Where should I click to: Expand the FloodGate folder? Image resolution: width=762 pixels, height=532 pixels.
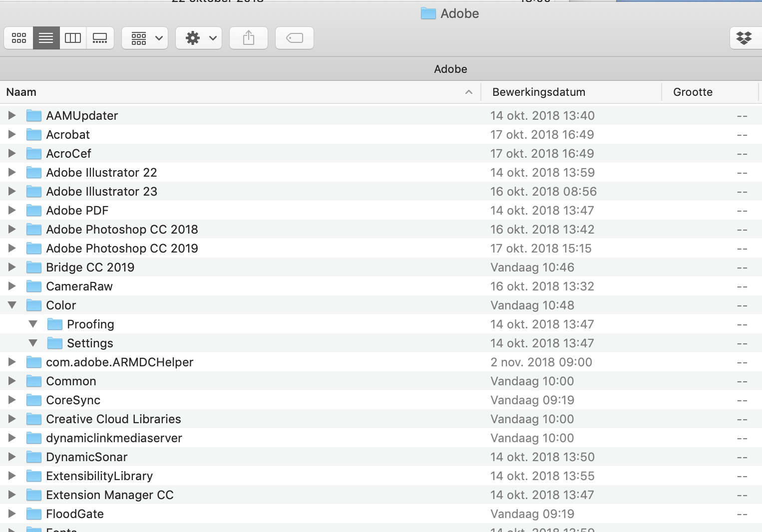[12, 514]
